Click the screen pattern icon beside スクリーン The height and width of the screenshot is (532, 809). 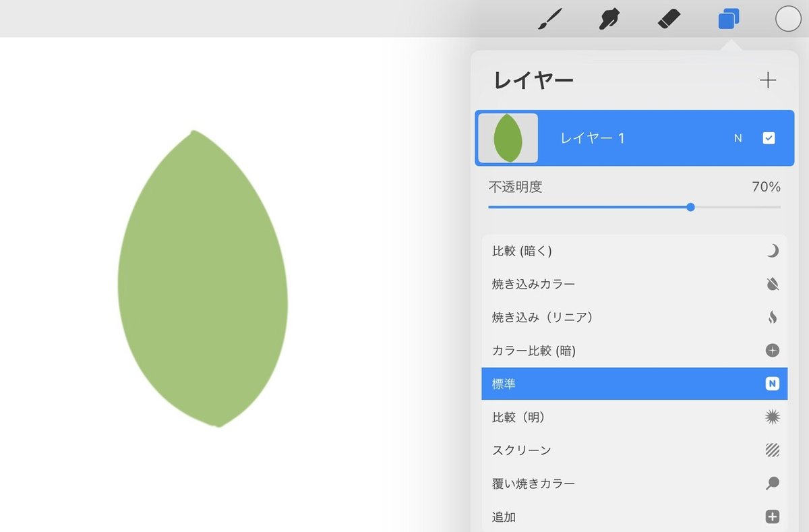tap(773, 450)
